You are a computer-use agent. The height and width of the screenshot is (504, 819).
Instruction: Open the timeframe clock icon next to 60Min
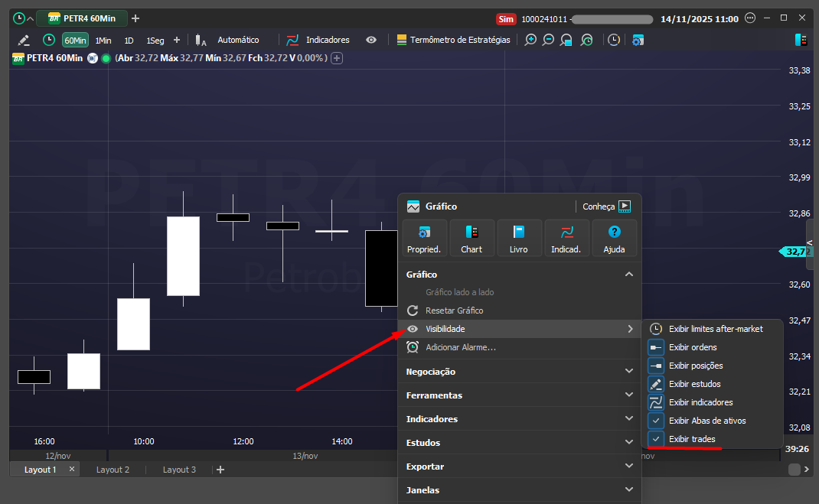pyautogui.click(x=48, y=40)
